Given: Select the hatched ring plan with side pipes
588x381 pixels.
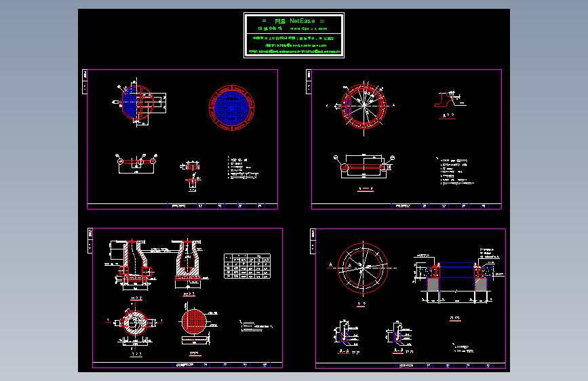Looking at the screenshot, I should (x=135, y=324).
